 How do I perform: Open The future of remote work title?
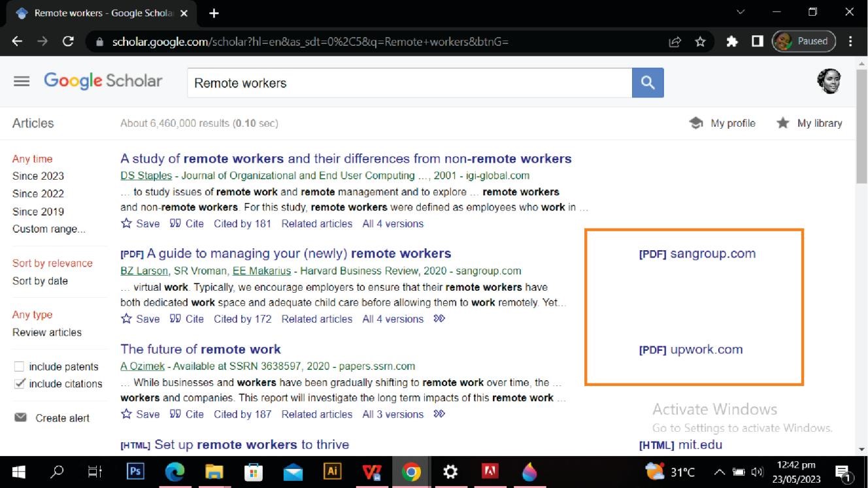[x=201, y=349]
